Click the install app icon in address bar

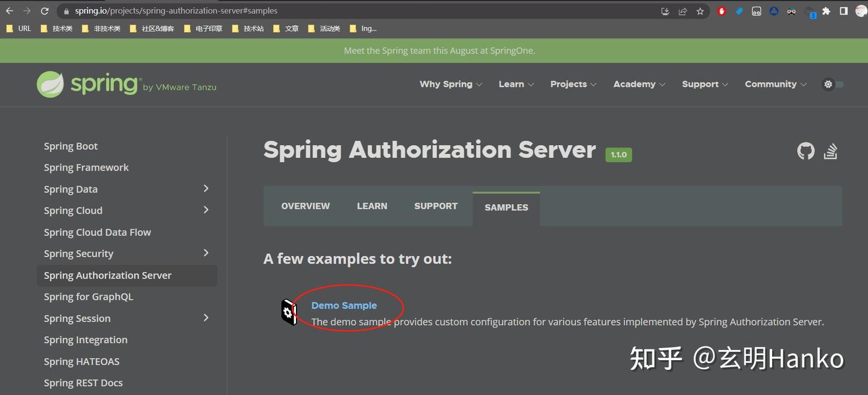coord(665,11)
